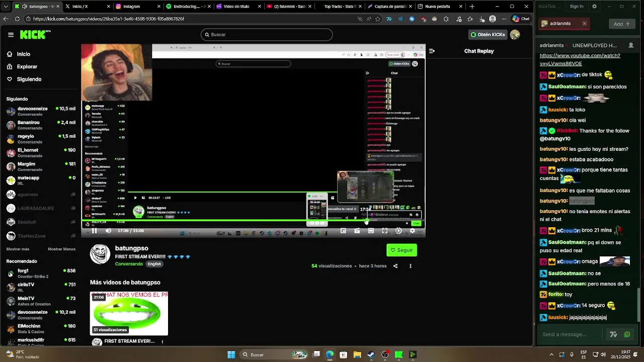Screen dimensions: 644x362
Task: Open Bananirou channel in sidebar
Action: click(x=40, y=125)
